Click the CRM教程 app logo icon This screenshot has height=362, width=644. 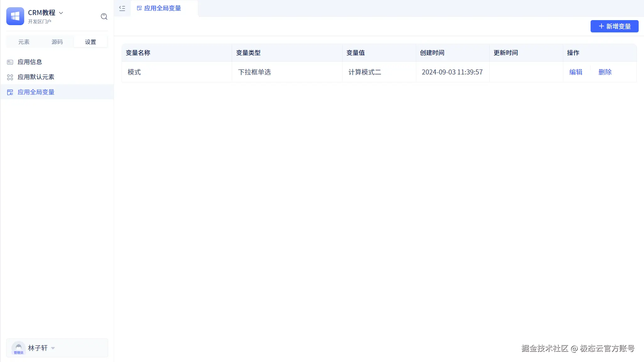15,16
